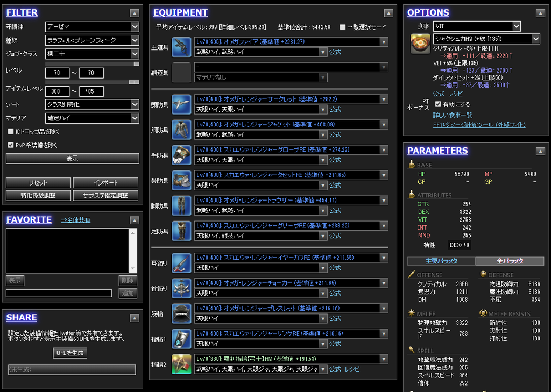551x392 pixels.
Task: Click the アイテムレベル range slider handle
Action: click(x=134, y=82)
